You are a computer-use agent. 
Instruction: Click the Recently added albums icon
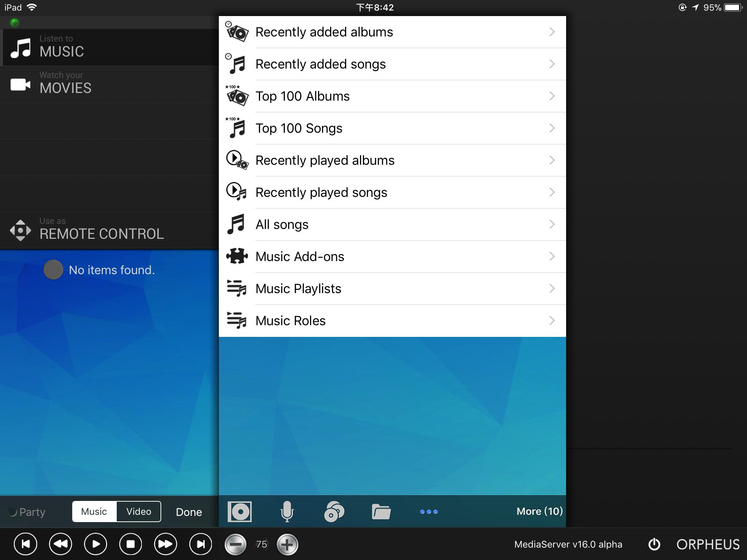(x=237, y=32)
